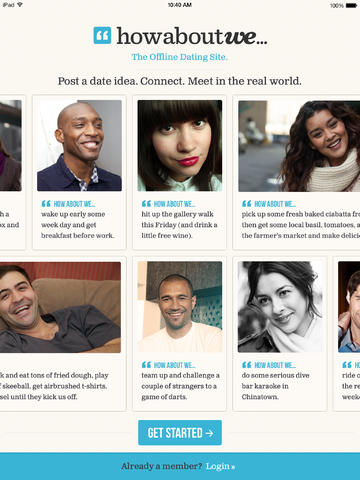
Task: Tap the quote icon above the breakfast date idea
Action: click(46, 203)
